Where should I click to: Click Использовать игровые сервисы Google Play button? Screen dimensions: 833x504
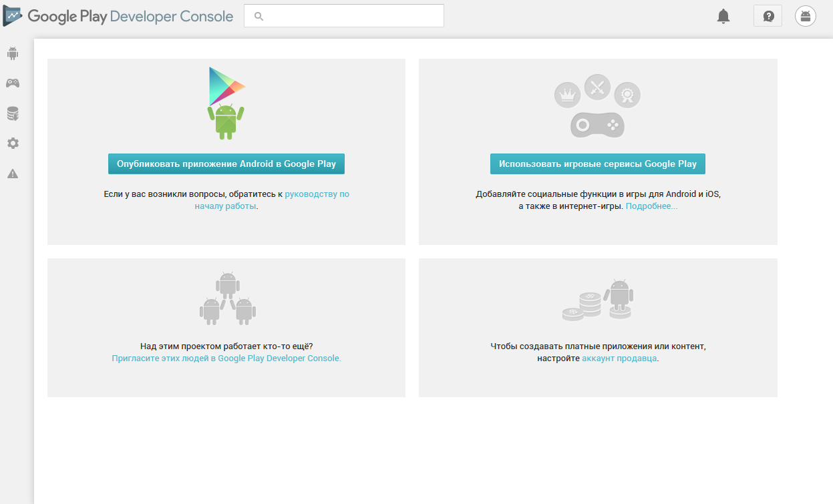point(598,164)
